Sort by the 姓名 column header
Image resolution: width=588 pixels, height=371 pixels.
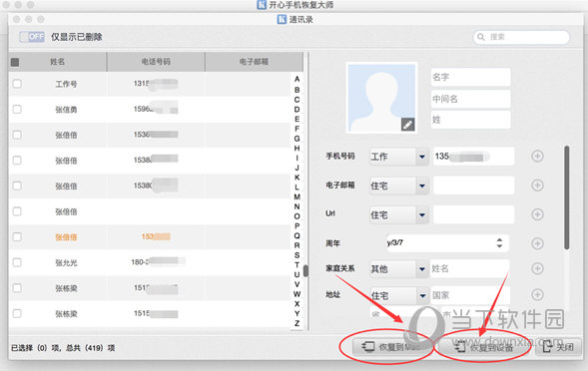click(x=58, y=62)
